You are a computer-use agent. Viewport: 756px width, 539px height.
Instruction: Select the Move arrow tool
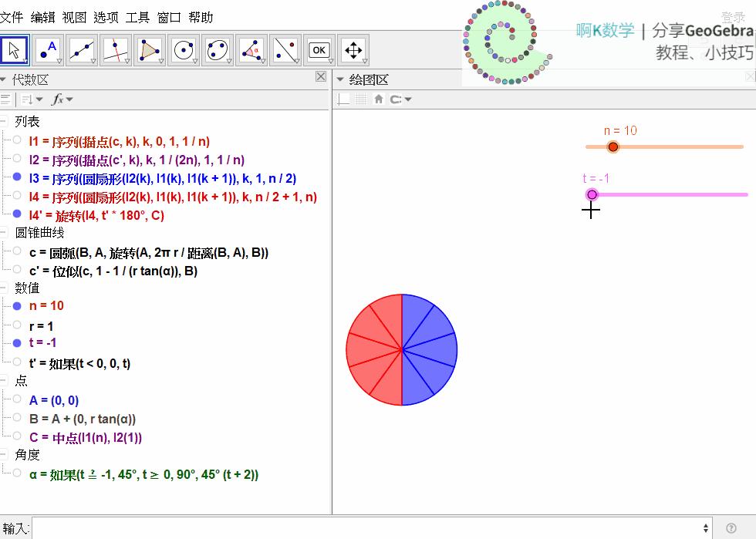pos(15,50)
